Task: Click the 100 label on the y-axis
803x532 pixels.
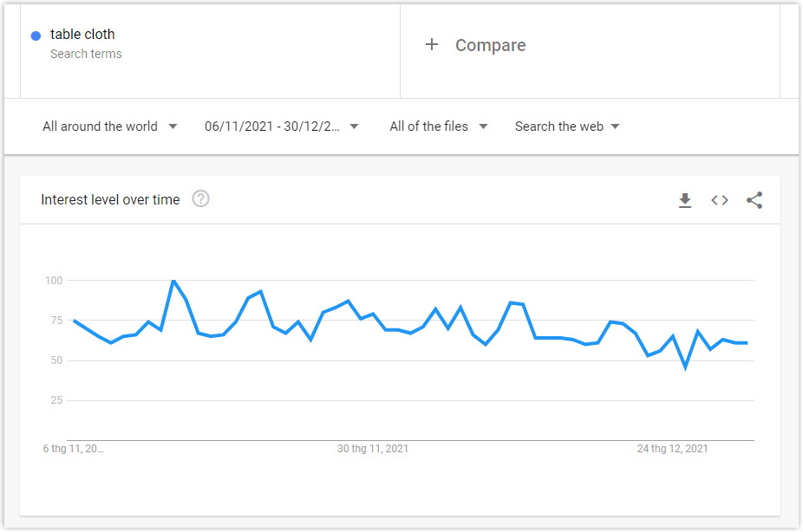Action: pyautogui.click(x=54, y=281)
